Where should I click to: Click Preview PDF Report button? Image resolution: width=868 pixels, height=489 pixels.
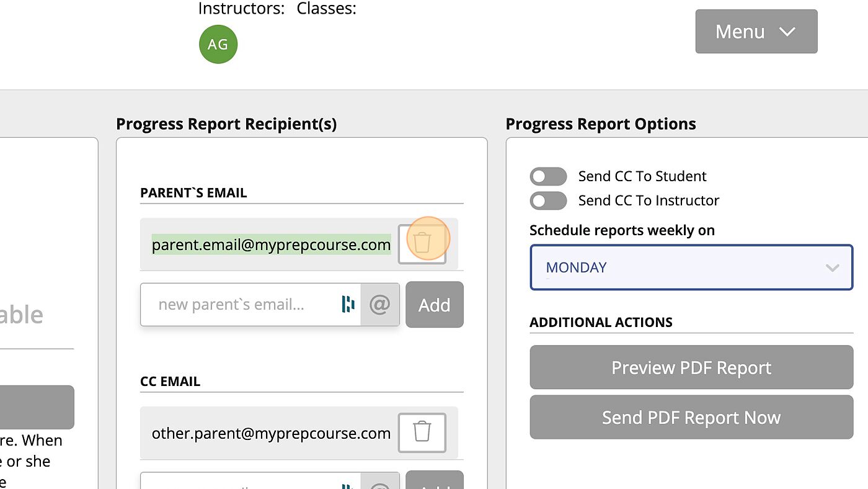[691, 367]
